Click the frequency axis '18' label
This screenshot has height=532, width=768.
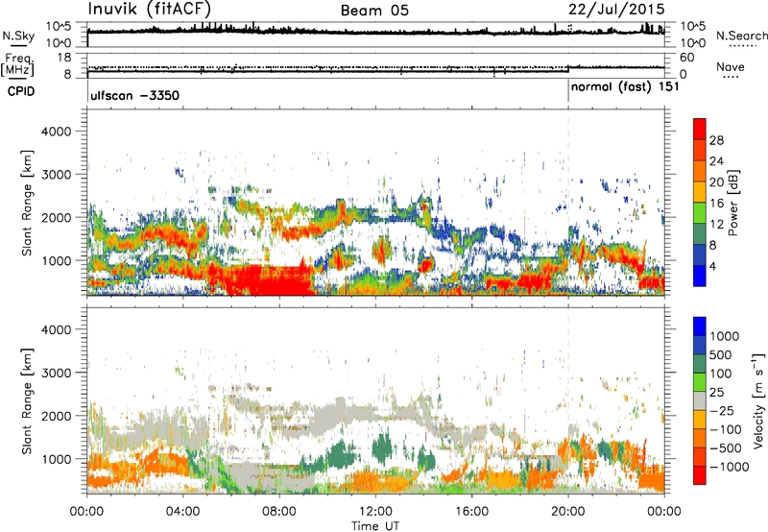pos(64,58)
